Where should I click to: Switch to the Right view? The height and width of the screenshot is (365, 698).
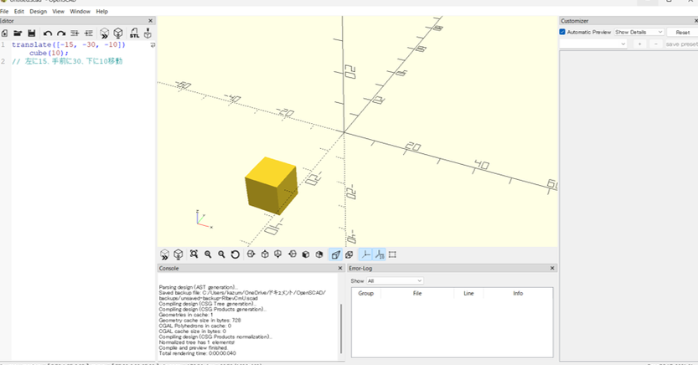tap(251, 254)
